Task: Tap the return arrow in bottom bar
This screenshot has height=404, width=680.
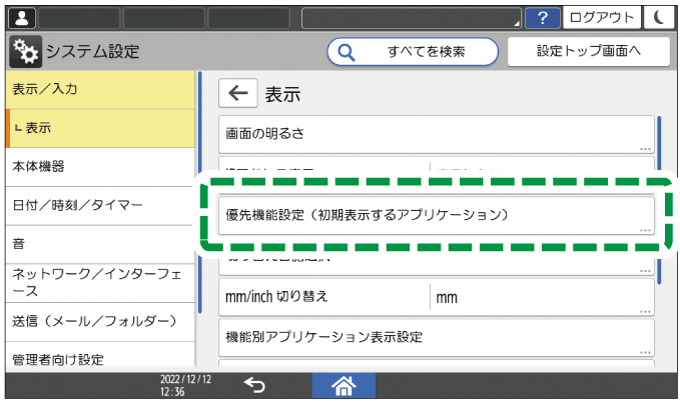Action: coord(254,384)
